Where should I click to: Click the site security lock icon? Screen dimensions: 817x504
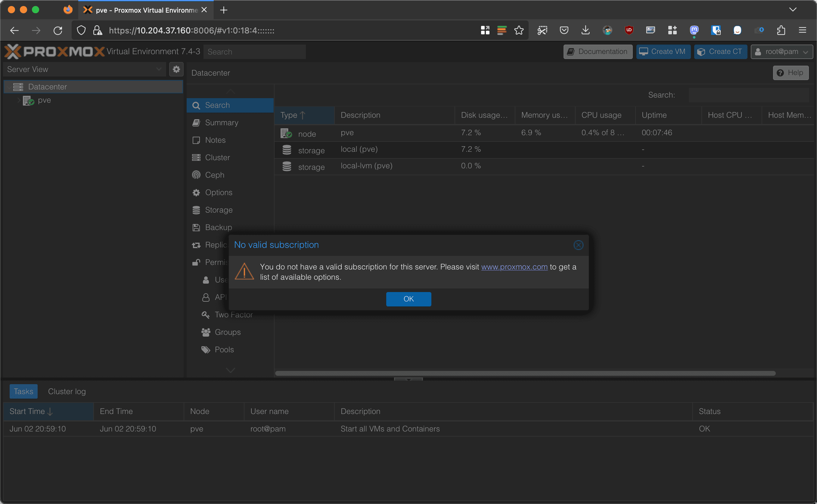(97, 30)
